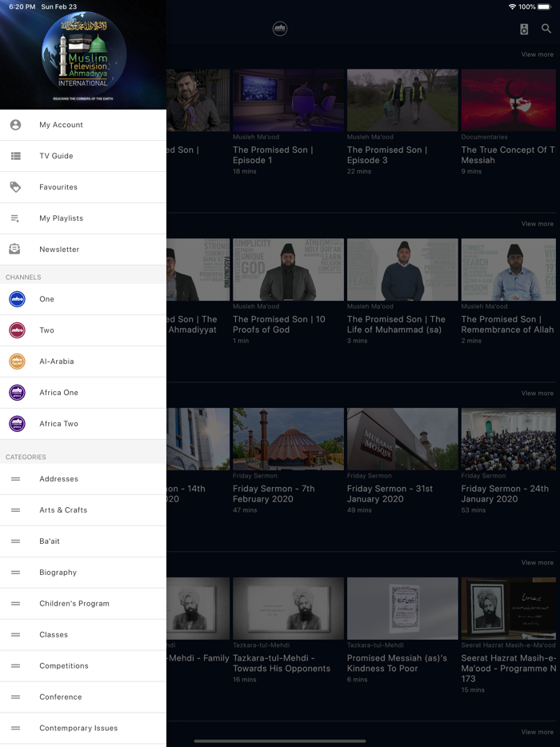Viewport: 560px width, 747px height.
Task: Open My Account person icon
Action: coord(15,125)
